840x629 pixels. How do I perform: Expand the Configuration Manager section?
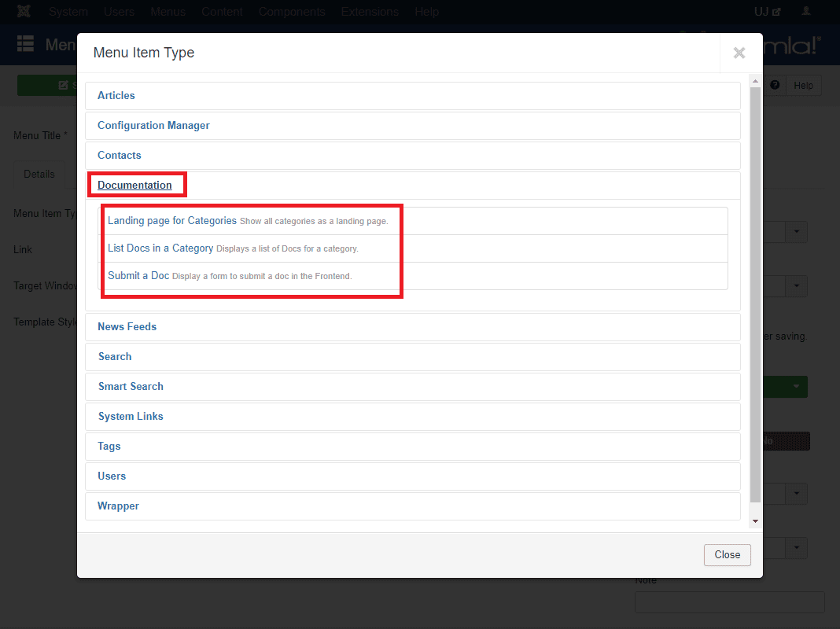(153, 126)
